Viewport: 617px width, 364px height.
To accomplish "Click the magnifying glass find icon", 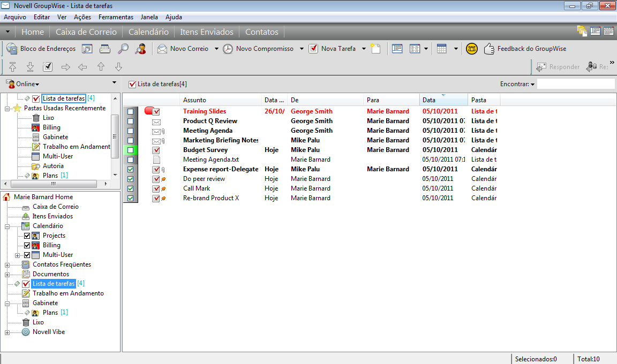I will 123,49.
